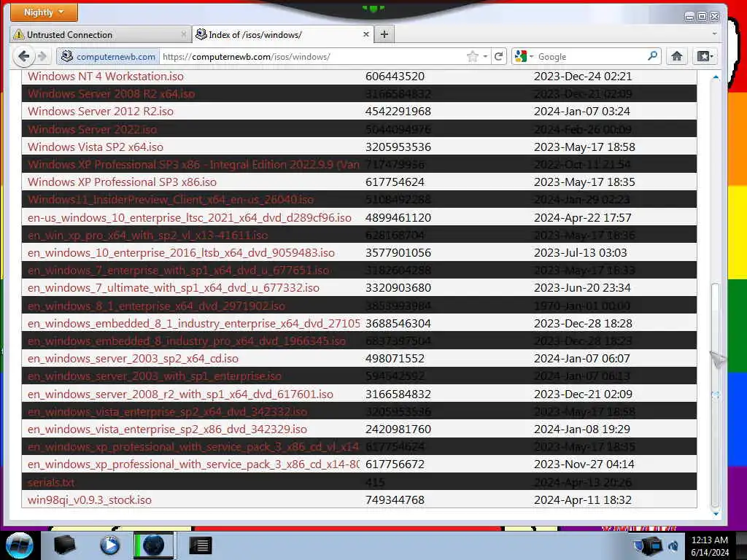Open en_windows_10_enterprise_2016_ltsb iso link

coord(181,253)
